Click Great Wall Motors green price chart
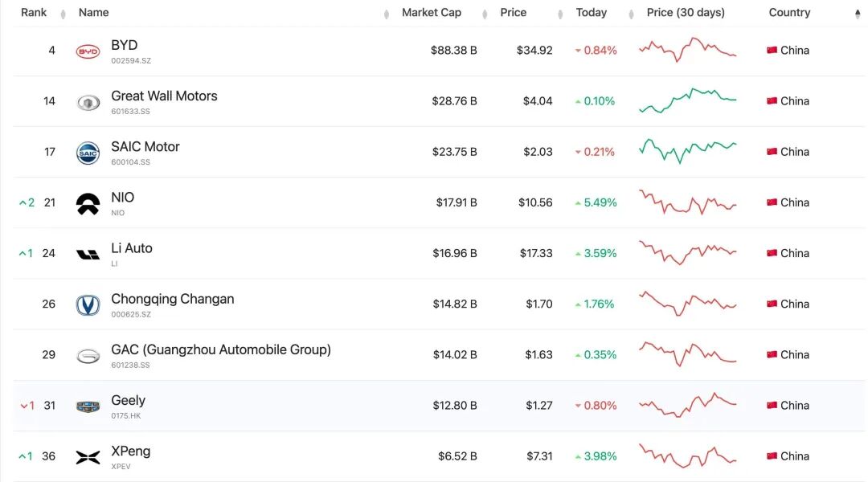 [687, 100]
